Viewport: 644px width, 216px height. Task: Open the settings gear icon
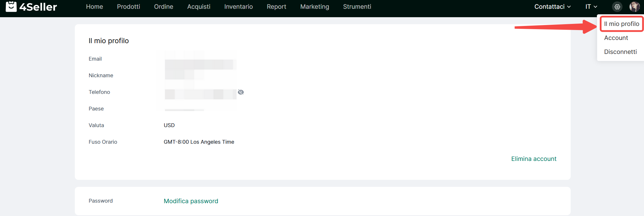(x=617, y=7)
